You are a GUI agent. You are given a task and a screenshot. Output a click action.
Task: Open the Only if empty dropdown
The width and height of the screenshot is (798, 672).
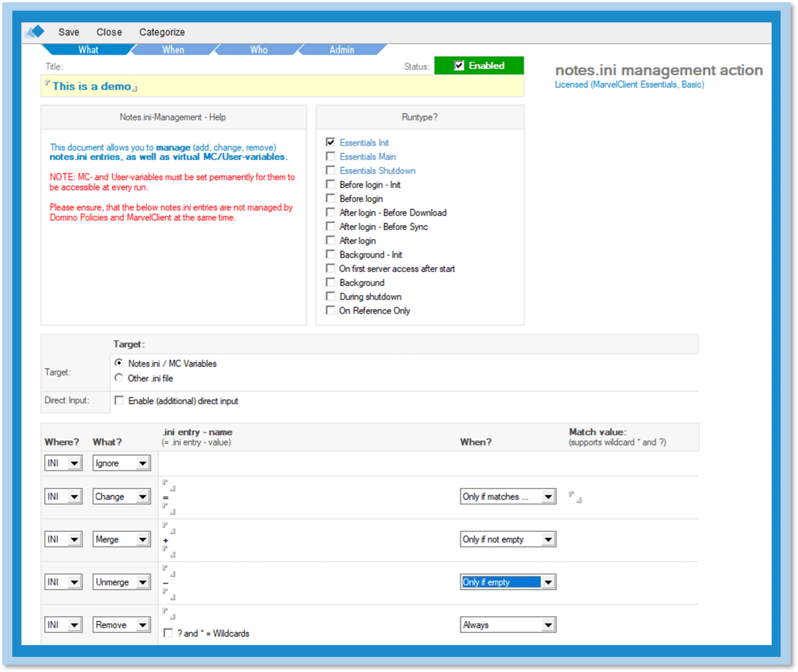548,582
